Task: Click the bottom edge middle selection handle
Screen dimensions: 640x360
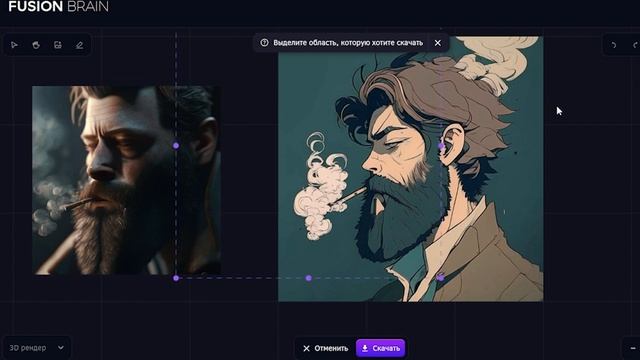Action: [309, 278]
